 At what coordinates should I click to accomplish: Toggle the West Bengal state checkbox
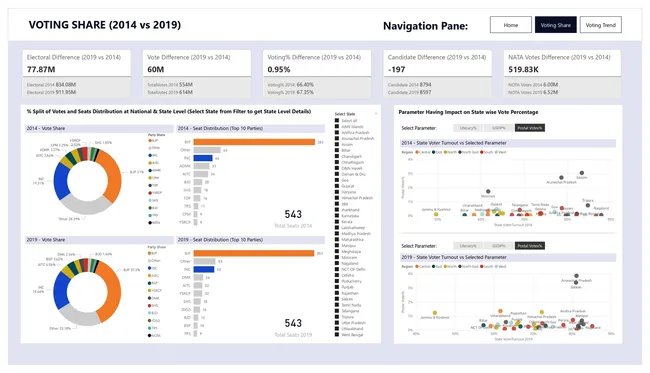point(337,334)
